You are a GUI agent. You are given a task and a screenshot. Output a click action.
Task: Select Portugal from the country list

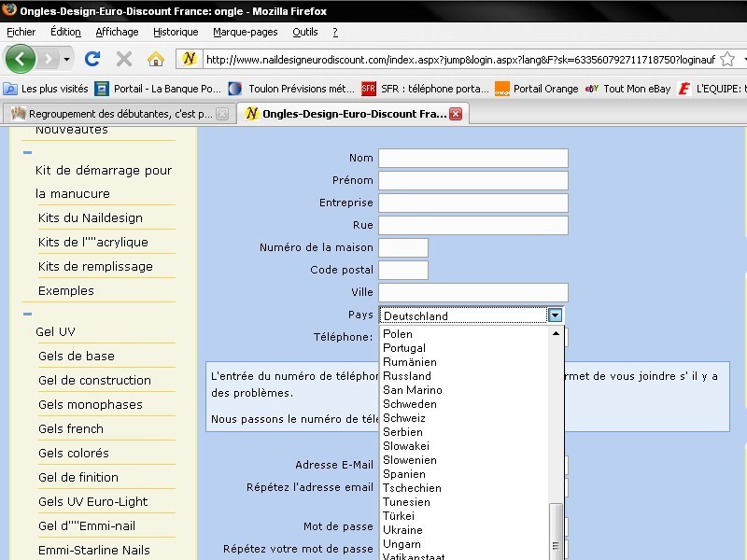pos(404,348)
